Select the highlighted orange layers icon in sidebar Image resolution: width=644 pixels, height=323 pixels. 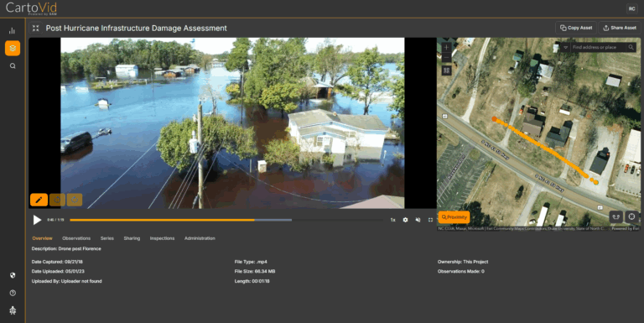point(13,48)
